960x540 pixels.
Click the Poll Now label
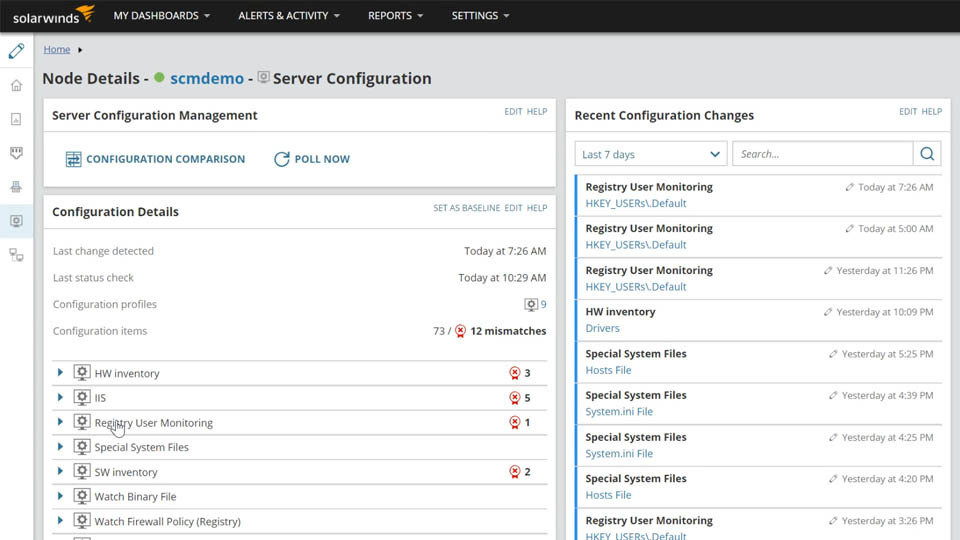click(x=322, y=159)
